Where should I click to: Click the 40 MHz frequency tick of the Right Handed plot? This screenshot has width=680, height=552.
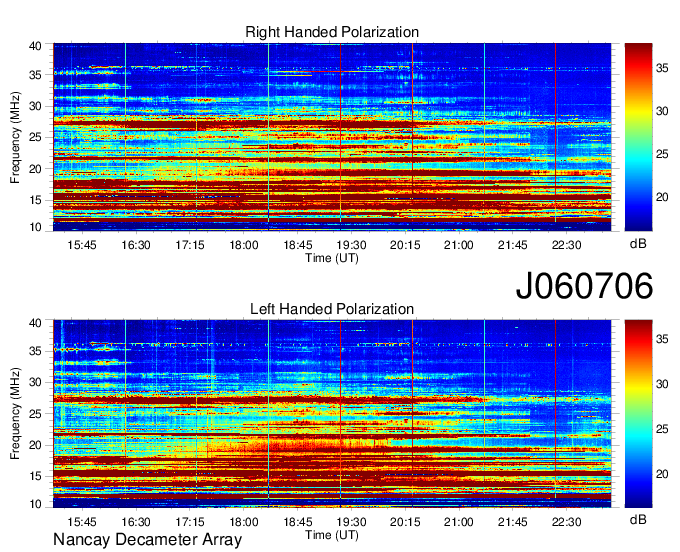35,46
